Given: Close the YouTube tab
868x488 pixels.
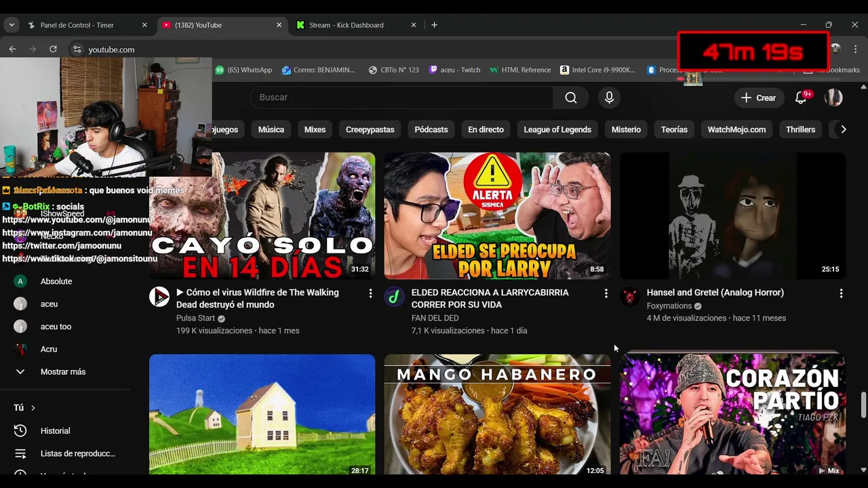Looking at the screenshot, I should 279,25.
